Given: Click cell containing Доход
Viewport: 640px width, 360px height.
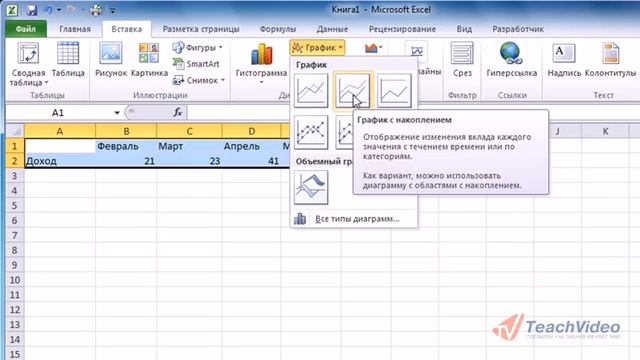Looking at the screenshot, I should pyautogui.click(x=60, y=161).
